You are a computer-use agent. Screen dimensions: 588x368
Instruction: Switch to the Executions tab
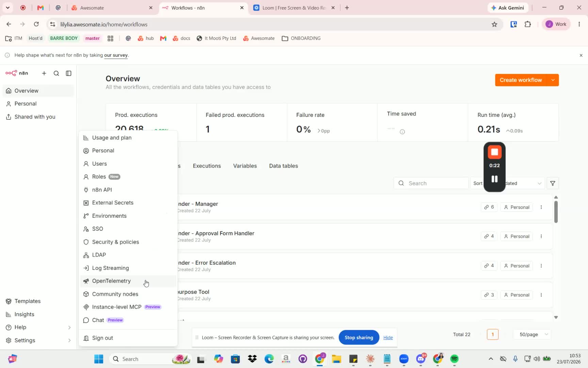tap(207, 166)
